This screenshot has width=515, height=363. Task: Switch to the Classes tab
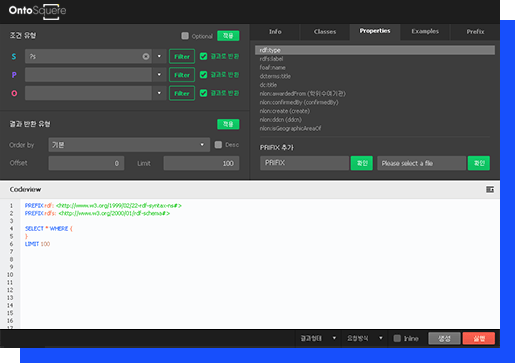(x=325, y=32)
